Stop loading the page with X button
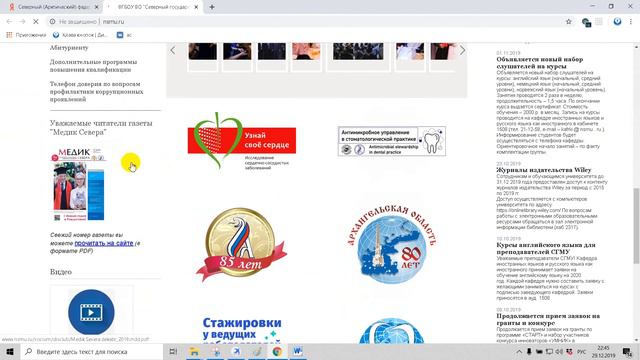Viewport: 640px width, 360px height. 36,22
